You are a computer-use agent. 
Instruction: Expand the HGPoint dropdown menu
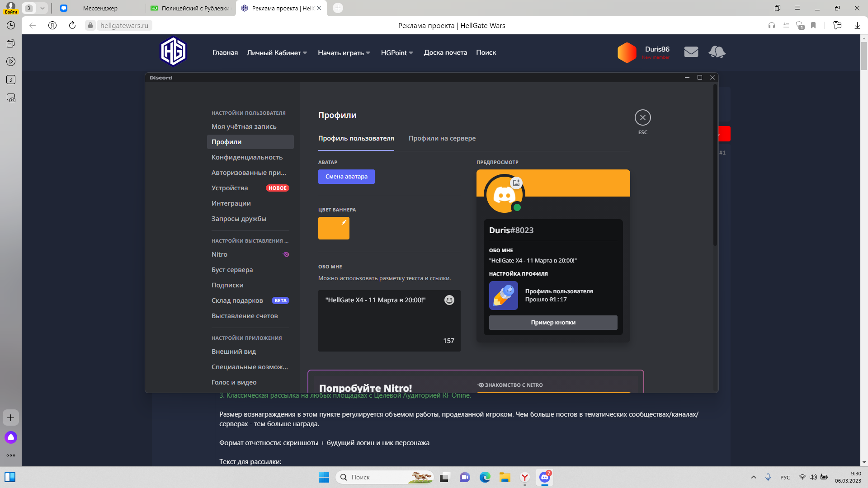(397, 53)
